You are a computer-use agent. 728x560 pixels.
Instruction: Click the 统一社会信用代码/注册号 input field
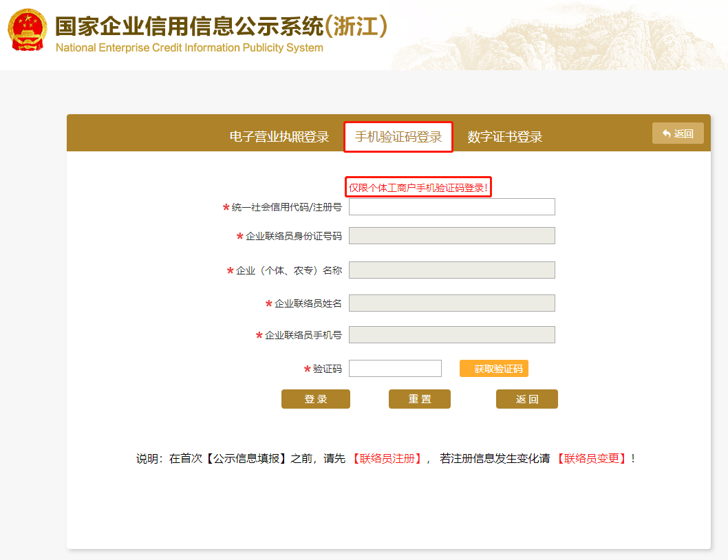[451, 206]
